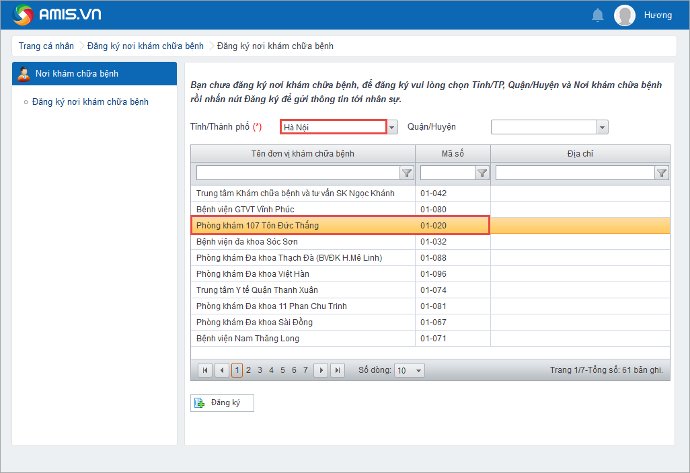Image resolution: width=690 pixels, height=473 pixels.
Task: Open the Quận/Huyện dropdown
Action: point(602,127)
